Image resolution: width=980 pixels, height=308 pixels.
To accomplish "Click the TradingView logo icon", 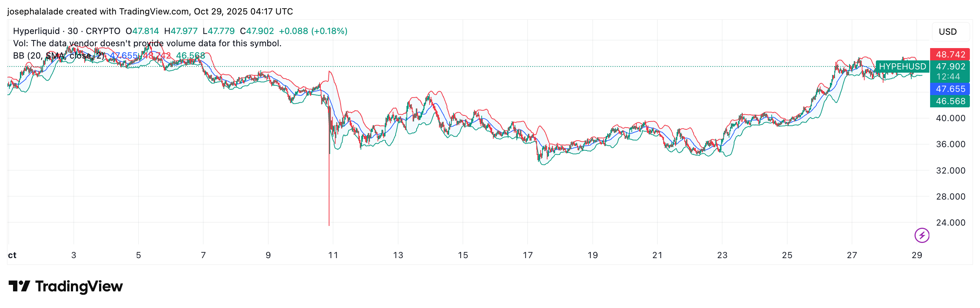I will 19,286.
